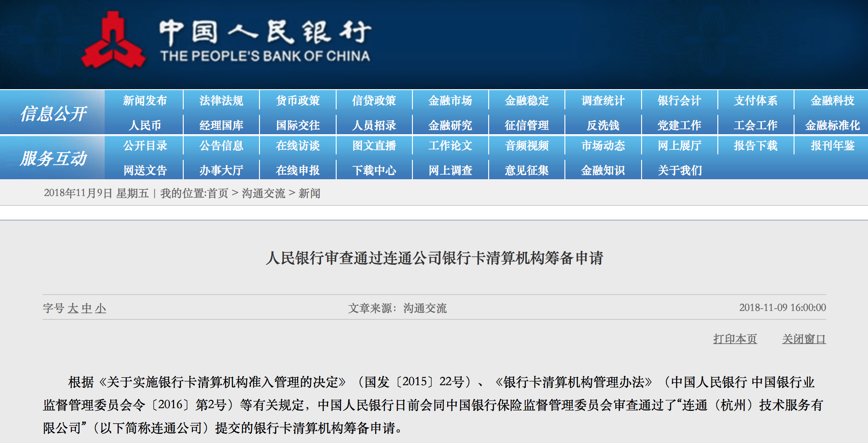868x443 pixels.
Task: Go to 意见征集 page
Action: pos(527,170)
